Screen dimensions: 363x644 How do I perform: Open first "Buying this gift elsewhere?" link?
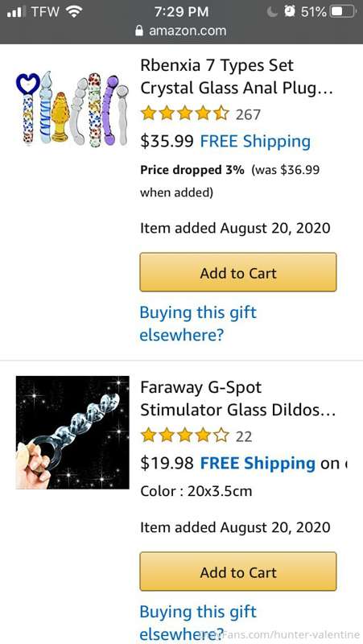pyautogui.click(x=198, y=324)
